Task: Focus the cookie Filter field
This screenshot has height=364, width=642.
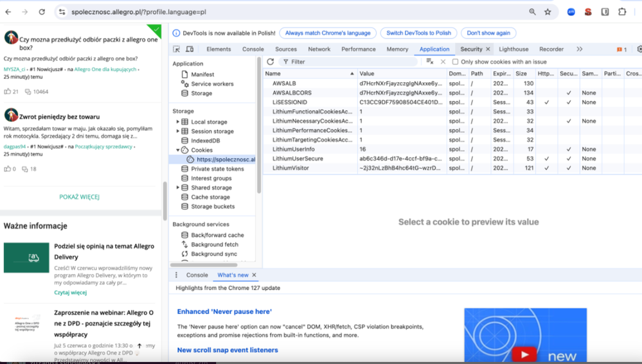Action: pyautogui.click(x=348, y=62)
